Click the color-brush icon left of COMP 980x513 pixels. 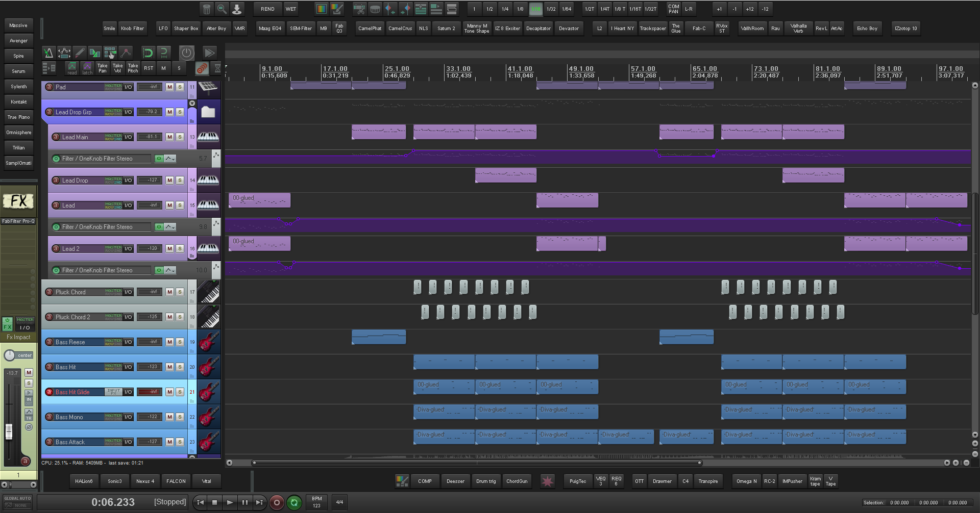pos(402,481)
